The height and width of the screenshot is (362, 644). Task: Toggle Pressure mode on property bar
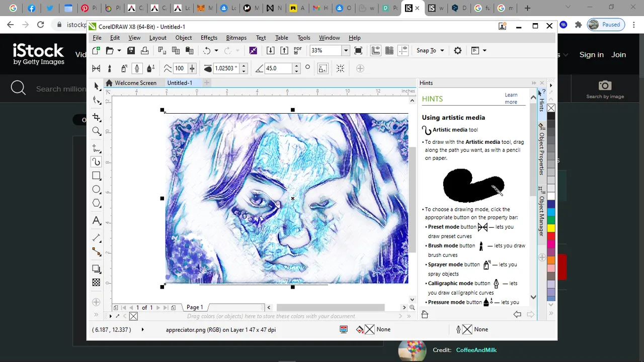[x=150, y=68]
